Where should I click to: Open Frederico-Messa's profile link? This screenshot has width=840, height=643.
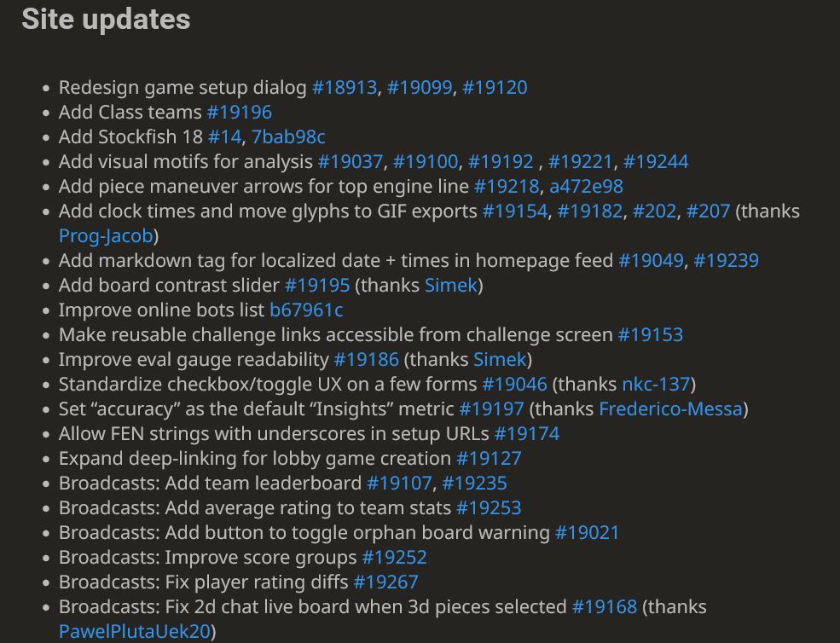click(670, 408)
